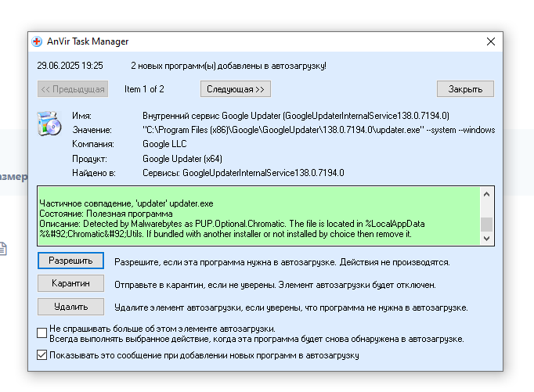Click the description scrollbar up arrow
534x392 pixels.
coord(486,193)
